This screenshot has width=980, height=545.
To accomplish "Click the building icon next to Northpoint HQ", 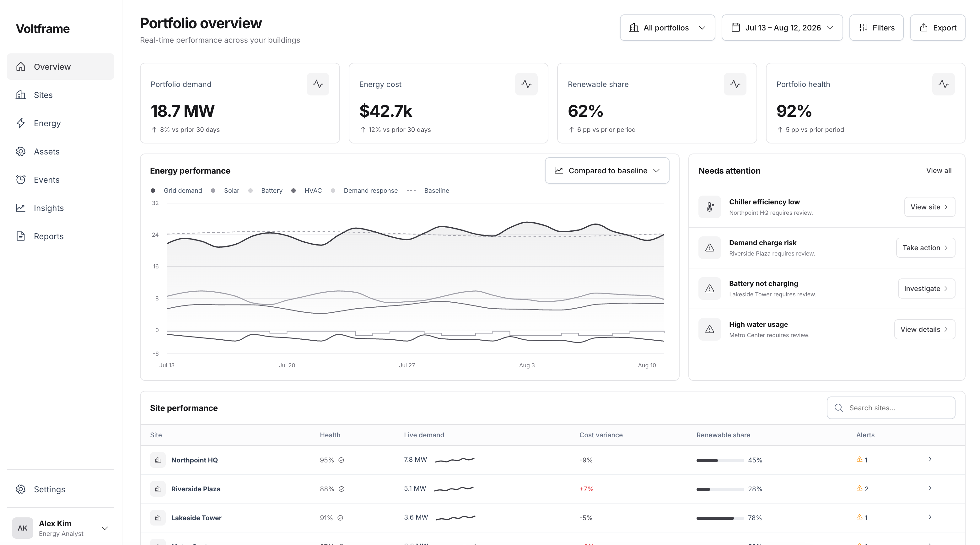I will (x=158, y=460).
